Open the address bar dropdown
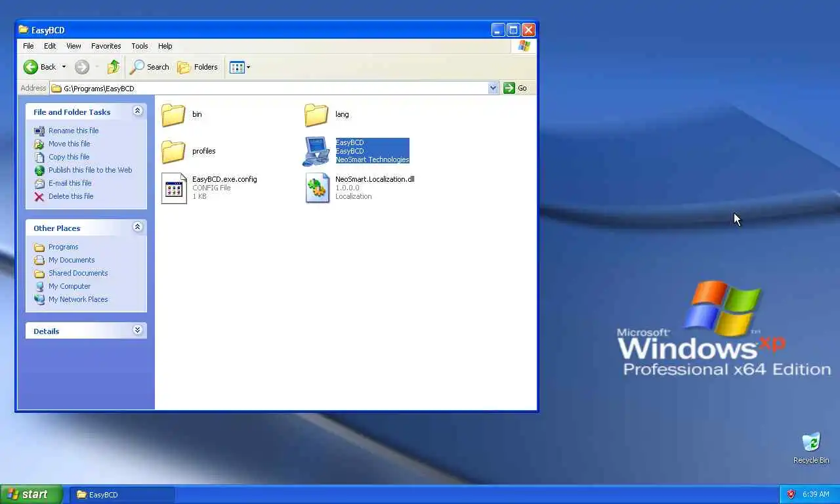840x504 pixels. click(x=493, y=88)
